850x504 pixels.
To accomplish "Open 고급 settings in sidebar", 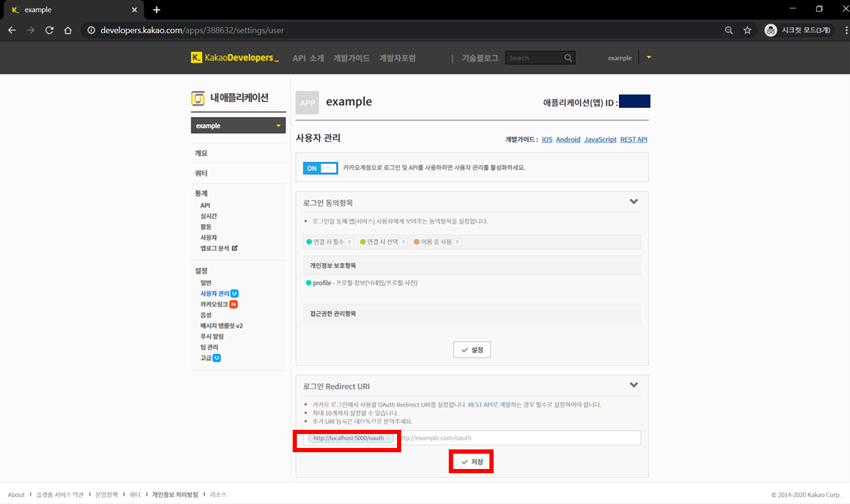I will (206, 358).
